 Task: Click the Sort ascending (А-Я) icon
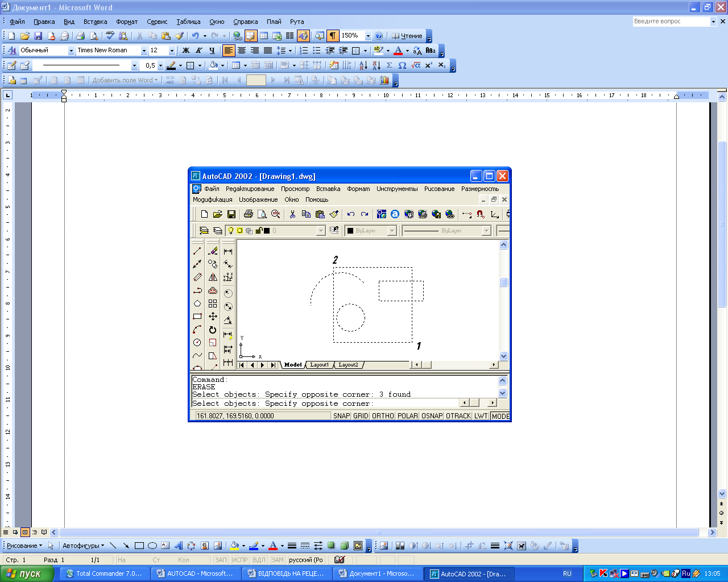[x=363, y=65]
